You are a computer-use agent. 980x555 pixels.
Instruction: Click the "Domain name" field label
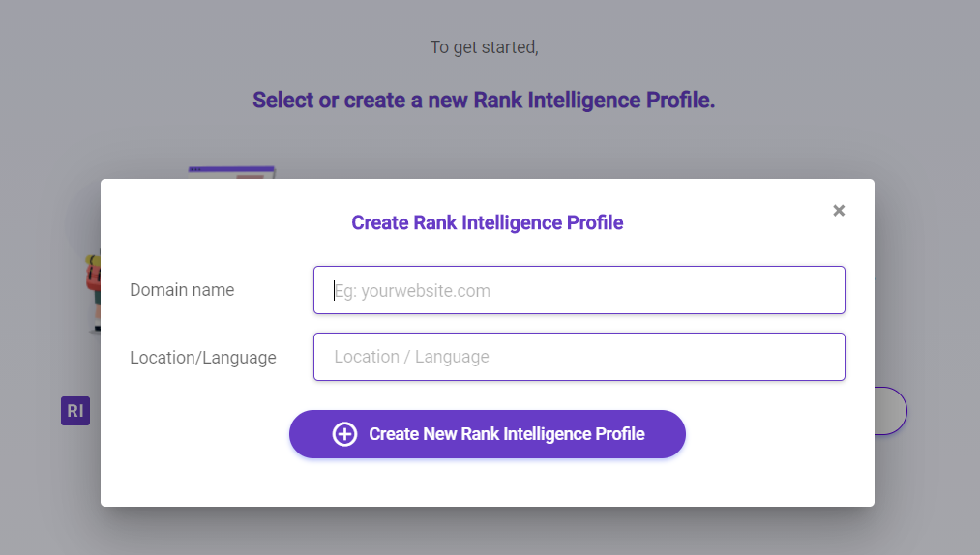pos(182,290)
